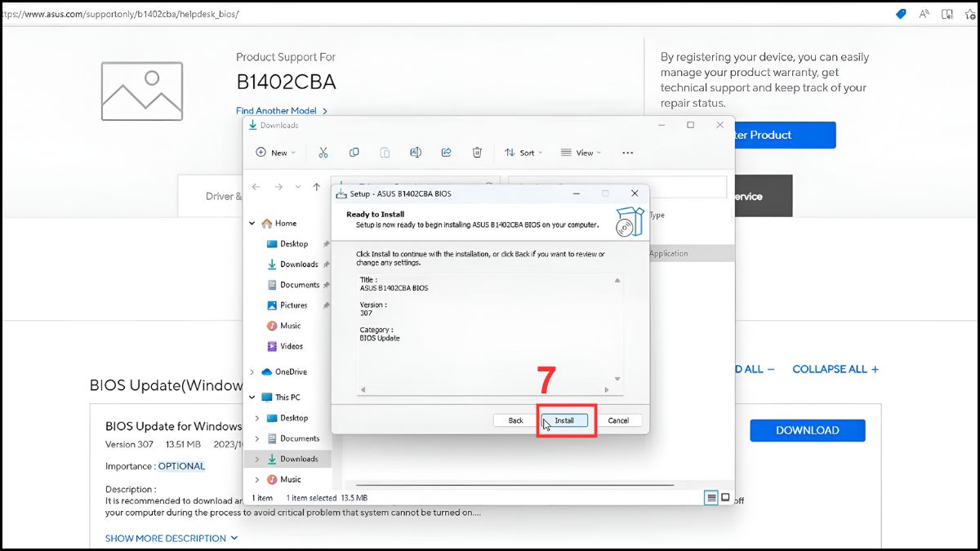The height and width of the screenshot is (551, 980).
Task: Click the Rename icon in File Explorer toolbar
Action: (416, 153)
